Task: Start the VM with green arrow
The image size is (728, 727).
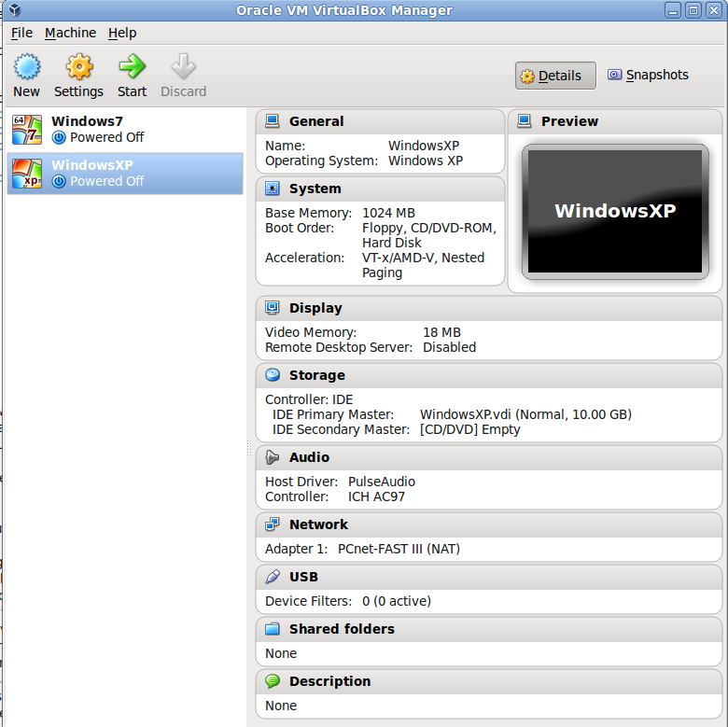Action: point(132,67)
